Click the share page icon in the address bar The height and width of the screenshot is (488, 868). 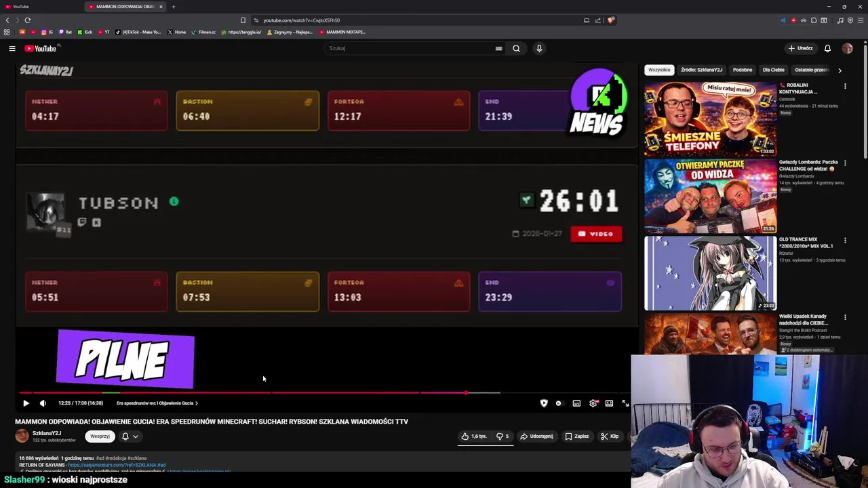click(598, 20)
